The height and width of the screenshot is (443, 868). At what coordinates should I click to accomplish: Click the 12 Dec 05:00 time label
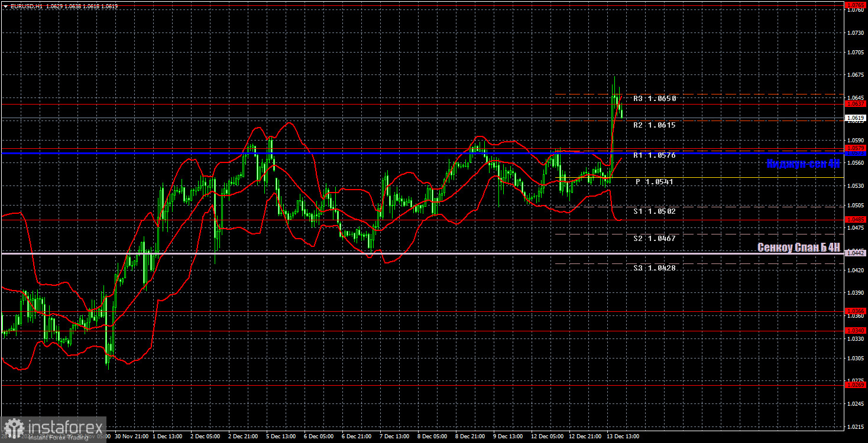(x=548, y=437)
